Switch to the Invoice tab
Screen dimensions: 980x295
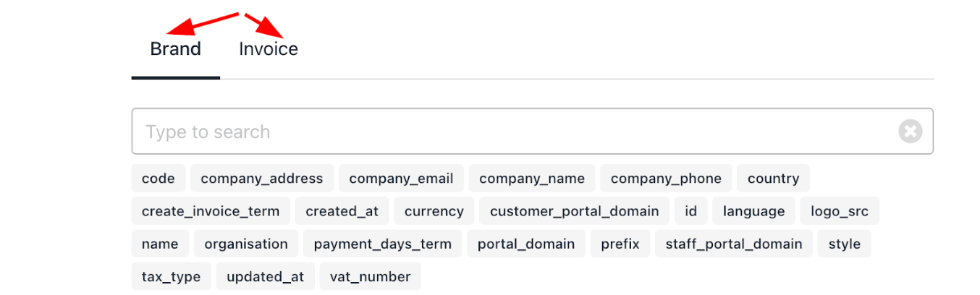coord(269,49)
